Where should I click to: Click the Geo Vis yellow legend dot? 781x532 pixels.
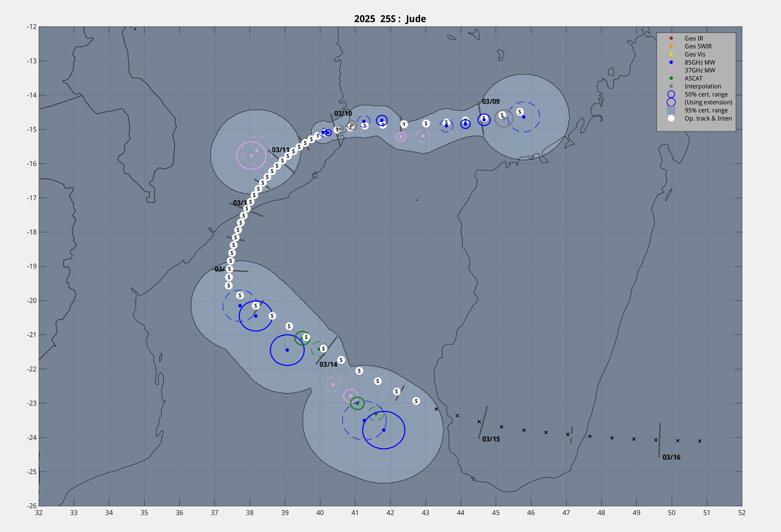tap(671, 55)
